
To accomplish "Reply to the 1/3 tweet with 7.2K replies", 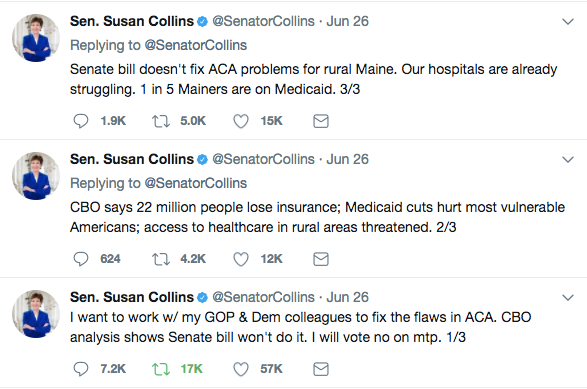I will (x=80, y=369).
